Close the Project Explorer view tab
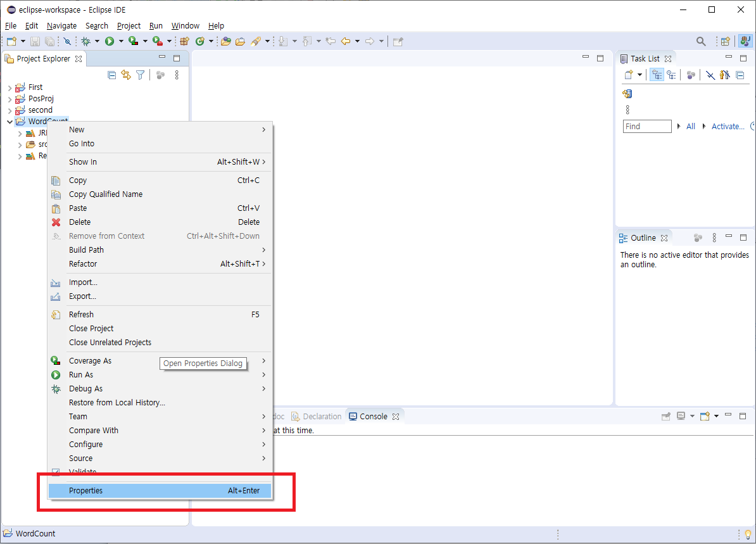 (x=79, y=59)
